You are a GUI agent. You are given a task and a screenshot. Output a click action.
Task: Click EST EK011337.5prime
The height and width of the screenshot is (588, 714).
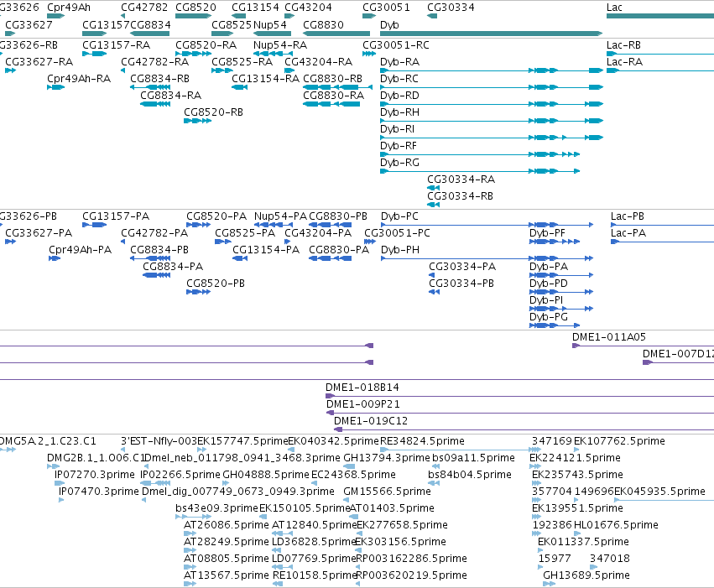pyautogui.click(x=583, y=542)
